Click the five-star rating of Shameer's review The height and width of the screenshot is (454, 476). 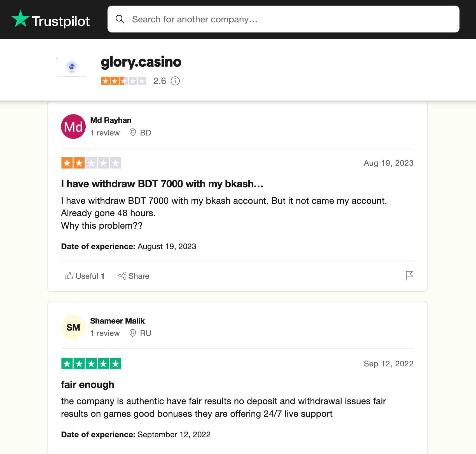[x=91, y=364]
